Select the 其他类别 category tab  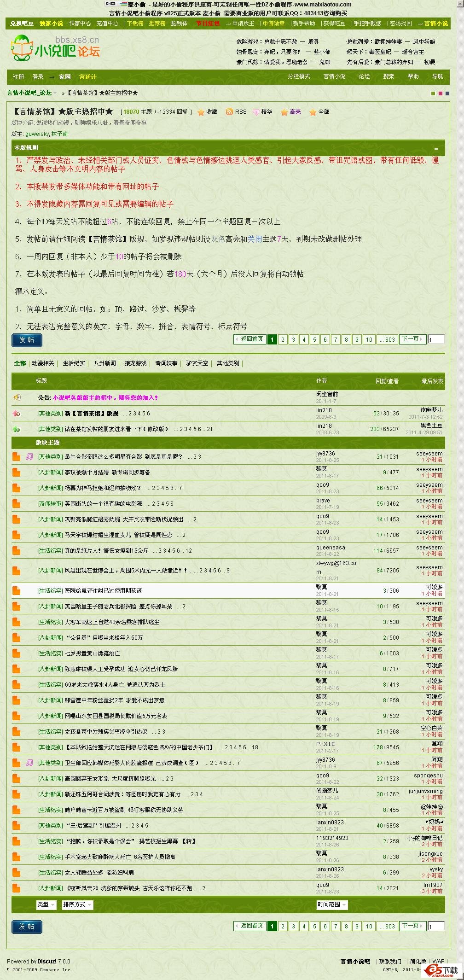click(x=228, y=363)
